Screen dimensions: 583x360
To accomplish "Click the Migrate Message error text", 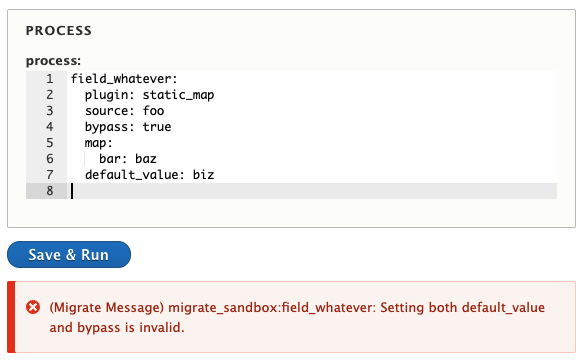I will (297, 317).
